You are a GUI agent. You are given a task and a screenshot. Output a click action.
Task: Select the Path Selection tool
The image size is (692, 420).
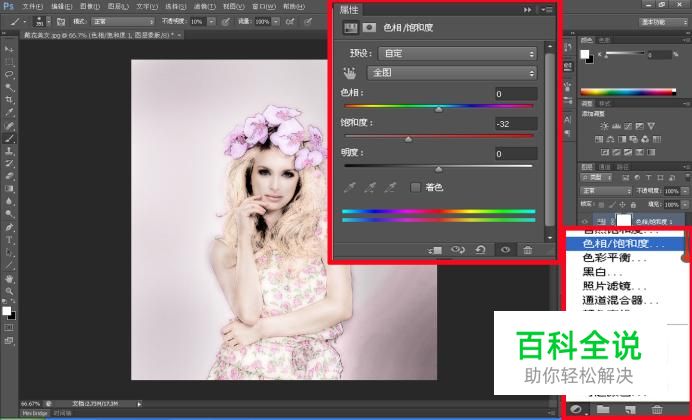(x=9, y=253)
